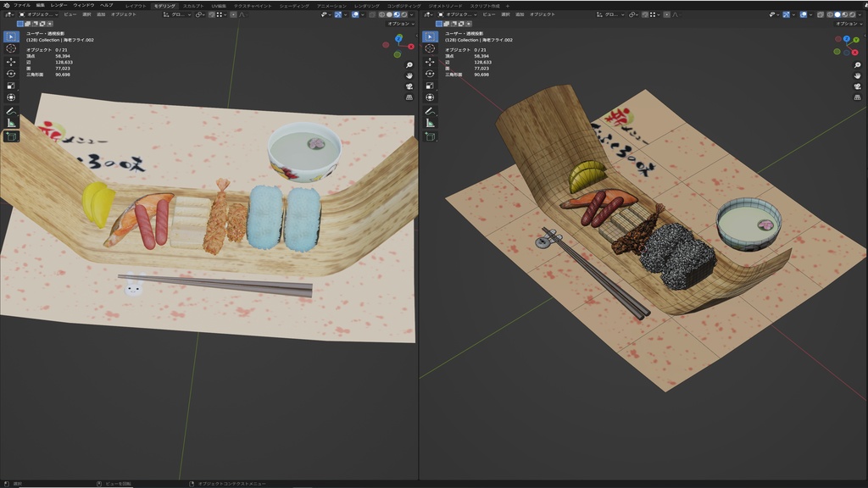Viewport: 868px width, 488px height.
Task: Select the Move tool in left viewport
Action: [11, 62]
